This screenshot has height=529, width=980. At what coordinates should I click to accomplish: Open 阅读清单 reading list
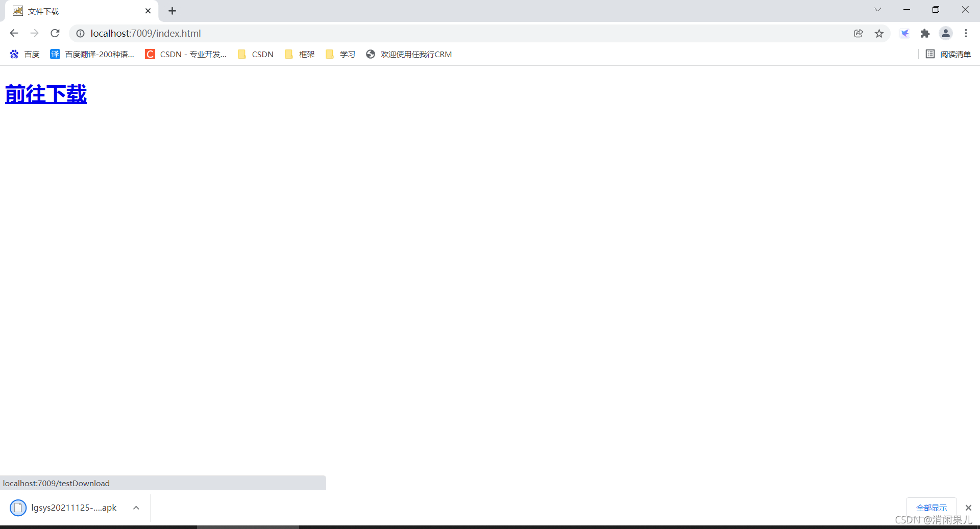(948, 54)
